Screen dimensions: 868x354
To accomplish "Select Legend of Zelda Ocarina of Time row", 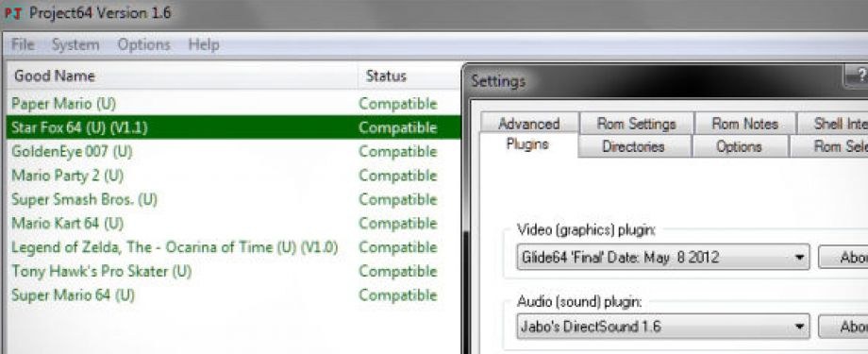I will [x=233, y=247].
